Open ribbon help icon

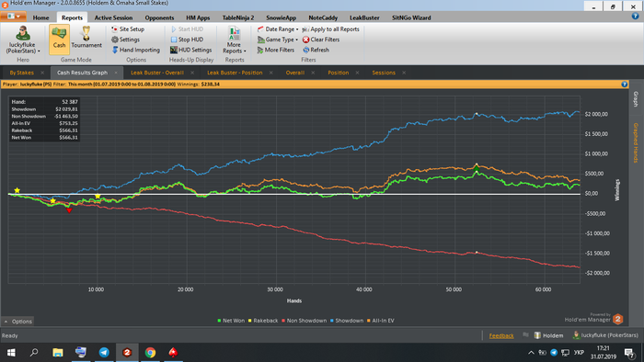click(x=635, y=17)
